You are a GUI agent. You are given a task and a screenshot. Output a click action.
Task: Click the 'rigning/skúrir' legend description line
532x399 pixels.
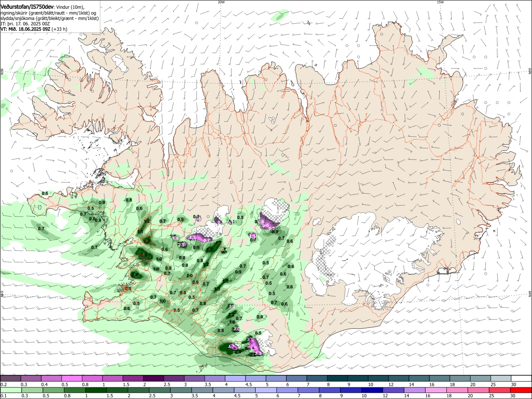point(49,13)
